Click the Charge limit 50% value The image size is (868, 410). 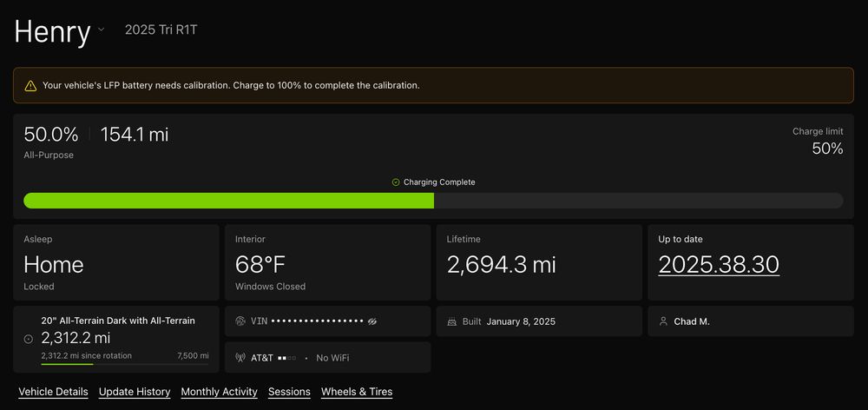827,149
